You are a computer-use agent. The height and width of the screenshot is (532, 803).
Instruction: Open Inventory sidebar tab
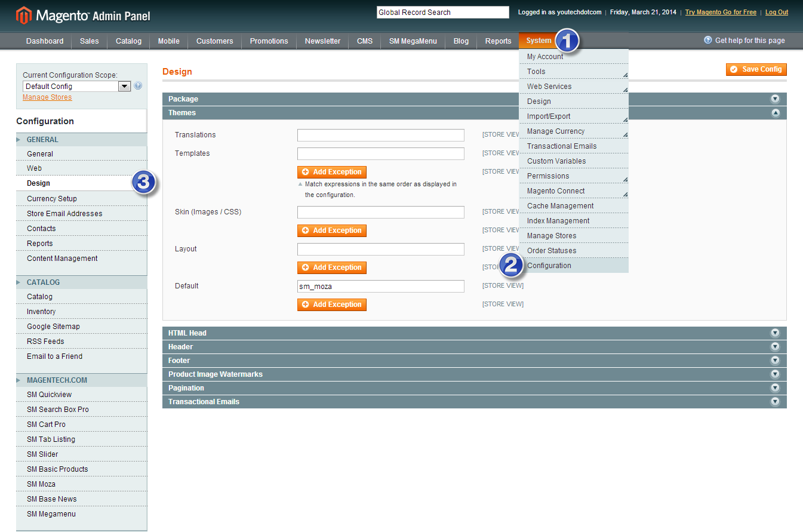[81, 312]
